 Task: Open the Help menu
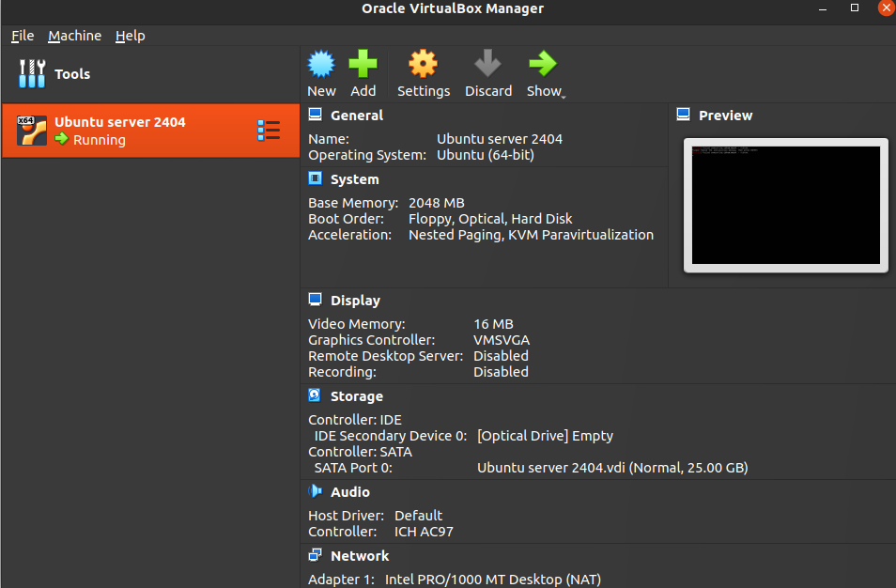point(130,36)
